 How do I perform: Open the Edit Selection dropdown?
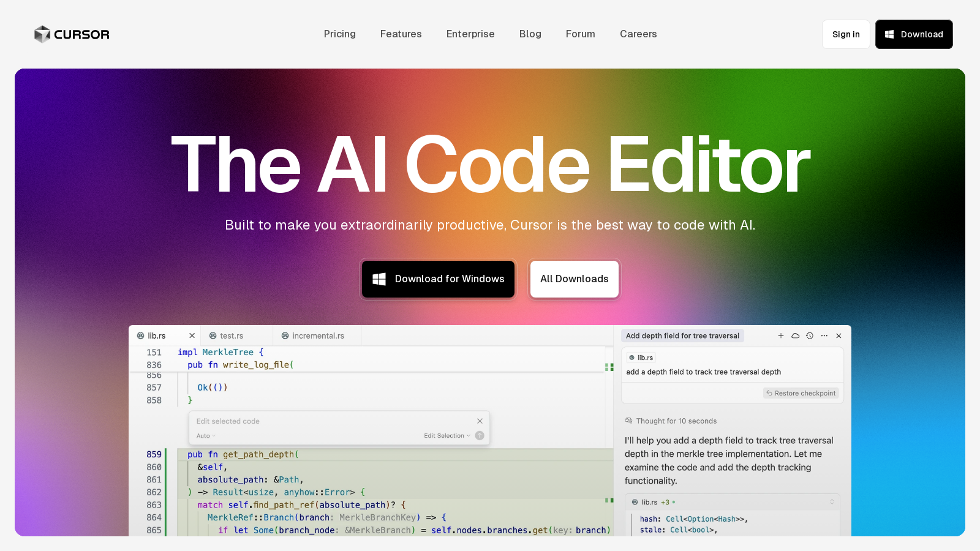(447, 436)
